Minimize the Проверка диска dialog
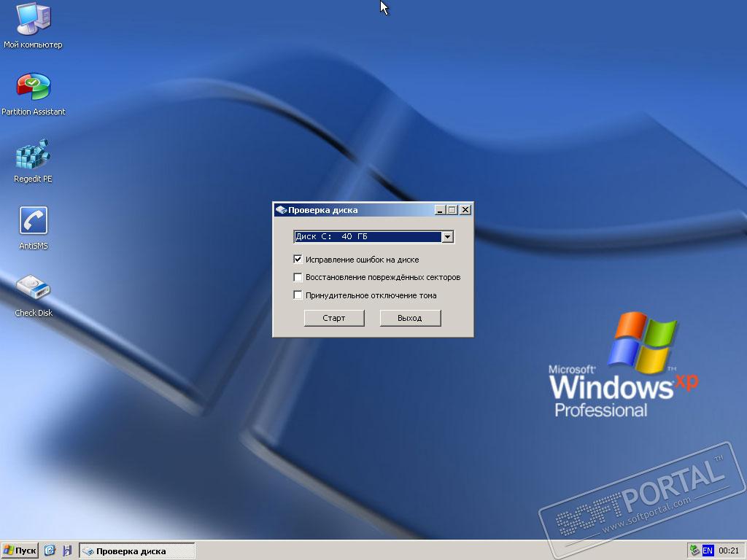The width and height of the screenshot is (747, 560). (440, 210)
